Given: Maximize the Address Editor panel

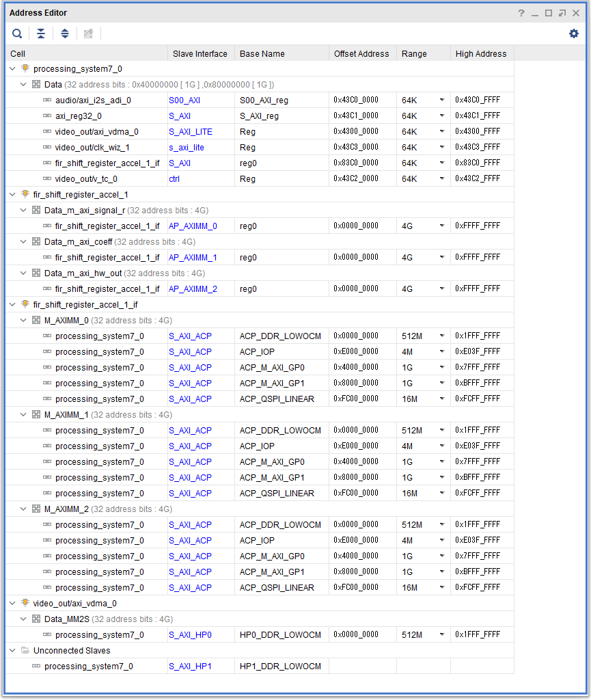Looking at the screenshot, I should pyautogui.click(x=549, y=13).
